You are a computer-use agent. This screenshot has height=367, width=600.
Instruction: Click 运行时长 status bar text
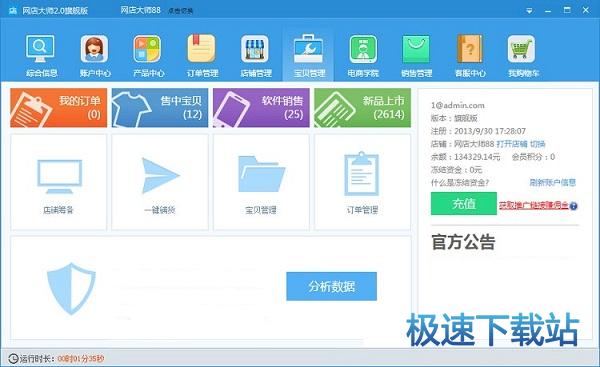pos(37,359)
